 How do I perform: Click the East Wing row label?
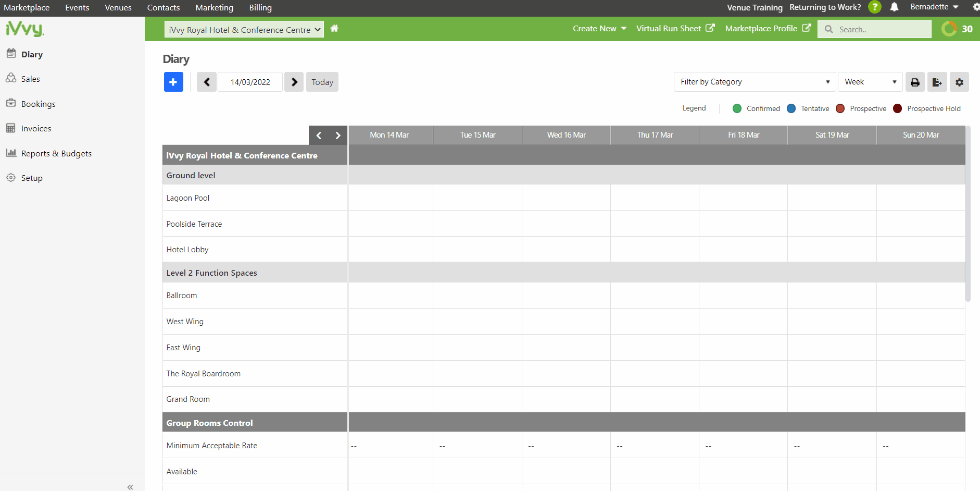(x=183, y=348)
